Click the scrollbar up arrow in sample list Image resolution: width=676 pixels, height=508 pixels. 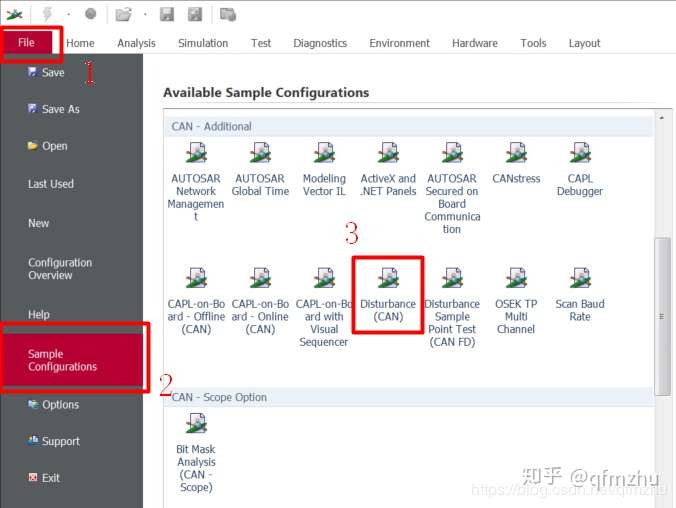662,117
